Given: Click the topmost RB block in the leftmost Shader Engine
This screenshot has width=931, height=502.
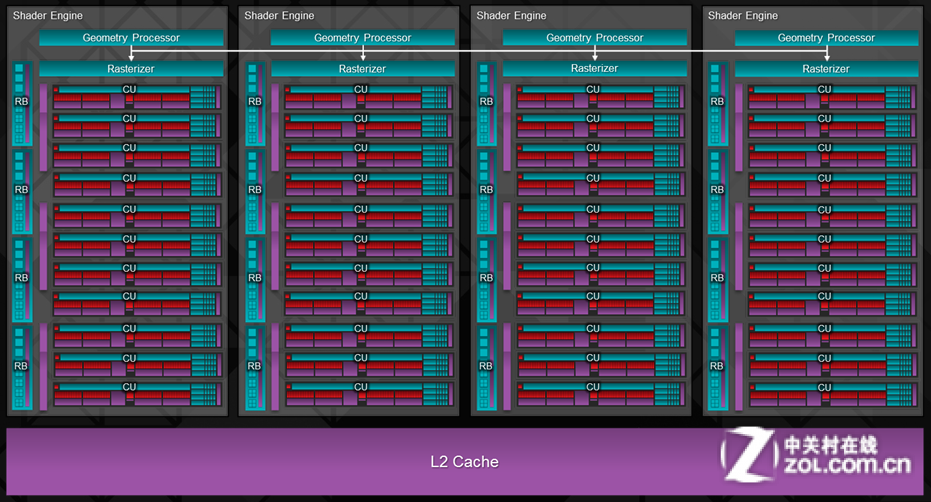Looking at the screenshot, I should pyautogui.click(x=22, y=102).
